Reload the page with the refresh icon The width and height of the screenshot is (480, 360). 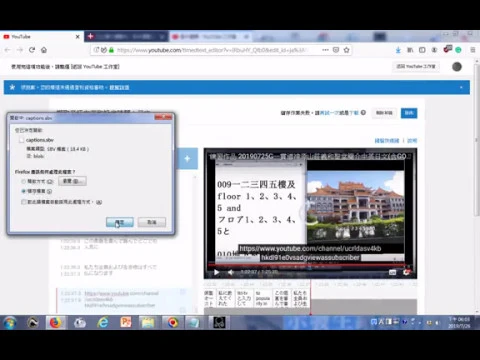click(x=32, y=50)
